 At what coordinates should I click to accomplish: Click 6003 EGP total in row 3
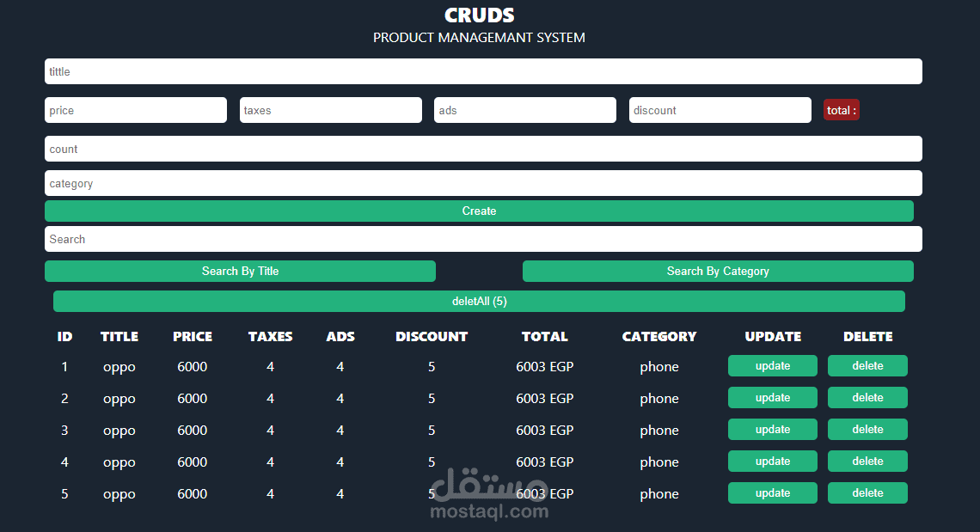point(544,430)
